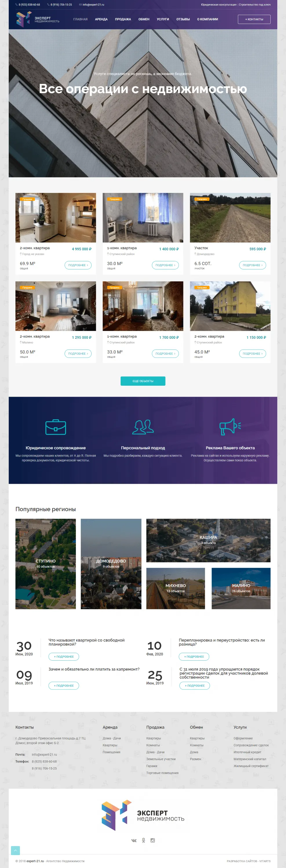The height and width of the screenshot is (868, 286).
Task: Click the scroll-to-top arrow button
Action: tap(15, 850)
